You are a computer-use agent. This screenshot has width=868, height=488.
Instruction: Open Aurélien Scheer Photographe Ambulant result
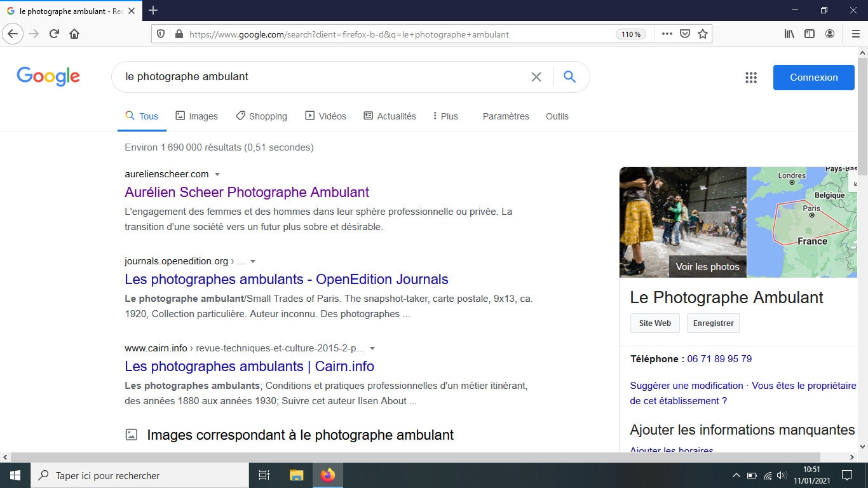[247, 192]
